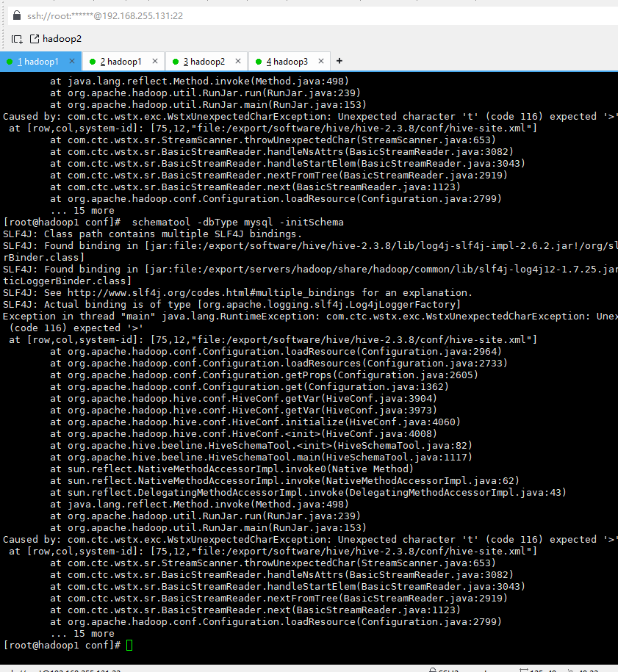Image resolution: width=618 pixels, height=672 pixels.
Task: Click the 'ticLoggerBinder.class]' line
Action: [x=68, y=281]
